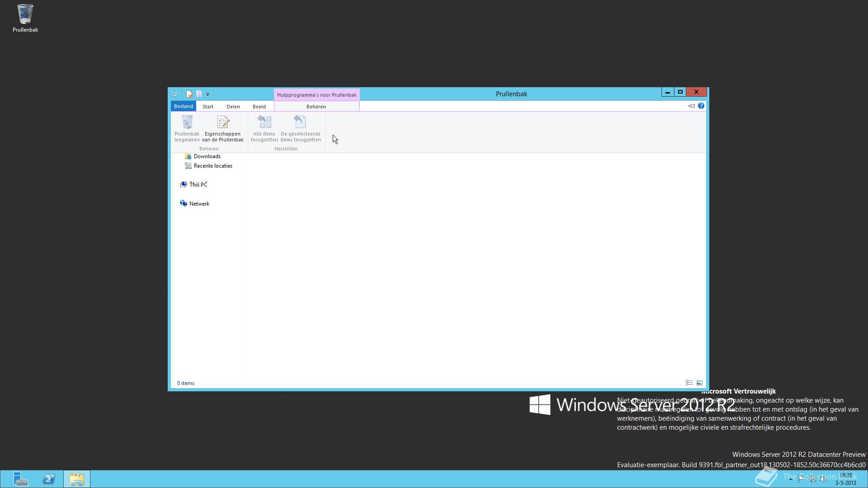Collapse the ribbon with the pin icon
This screenshot has height=488, width=868.
[x=692, y=106]
